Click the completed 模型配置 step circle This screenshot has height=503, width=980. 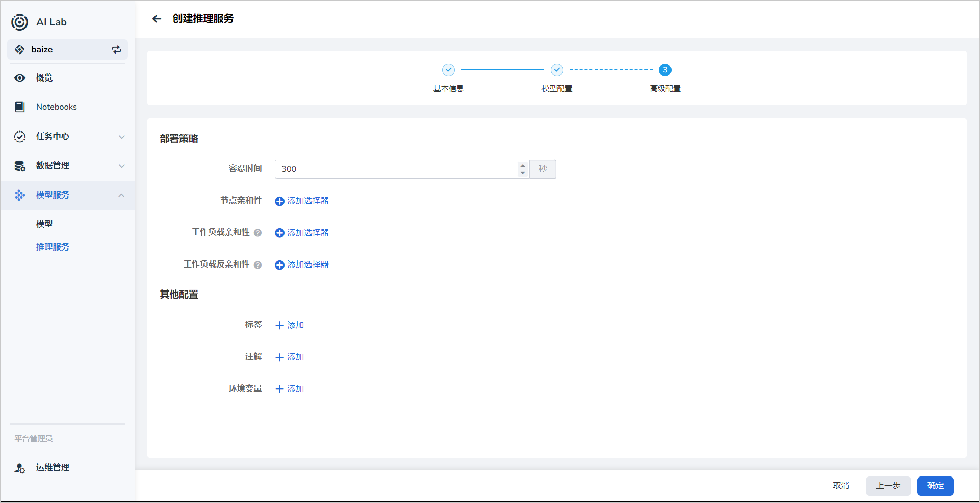[557, 70]
